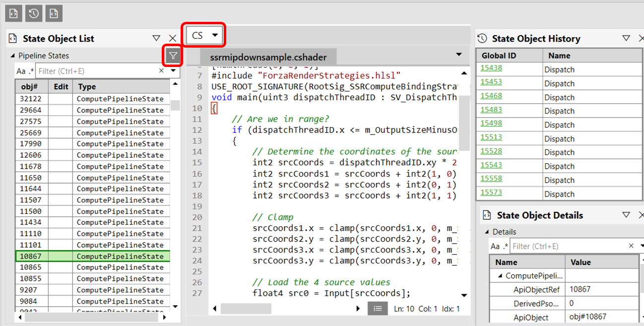The image size is (644, 326).
Task: Collapse the Details section
Action: (487, 232)
